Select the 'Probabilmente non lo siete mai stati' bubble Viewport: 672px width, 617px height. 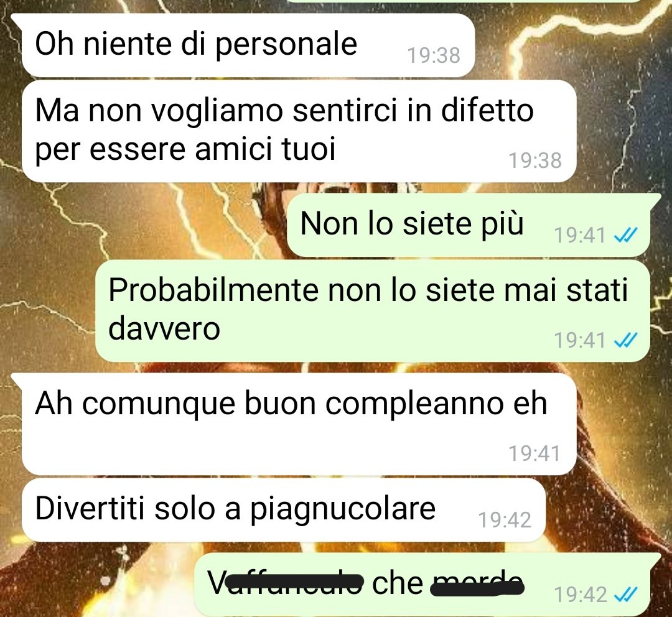tap(373, 311)
